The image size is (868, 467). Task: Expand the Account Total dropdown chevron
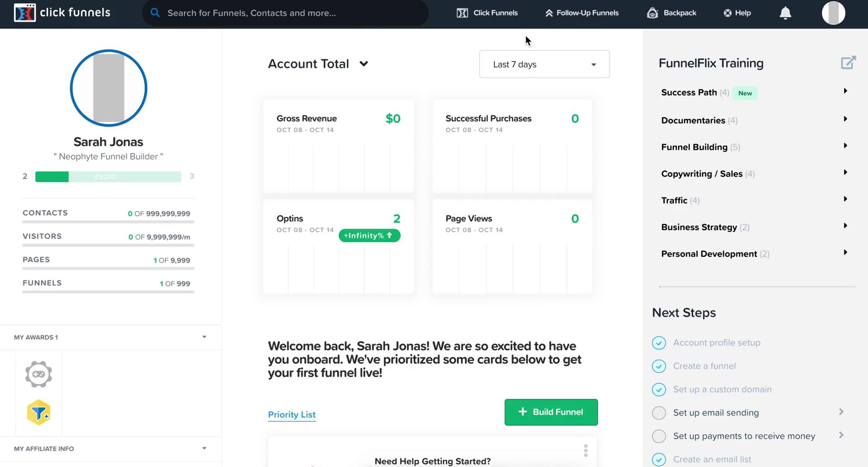(x=363, y=64)
